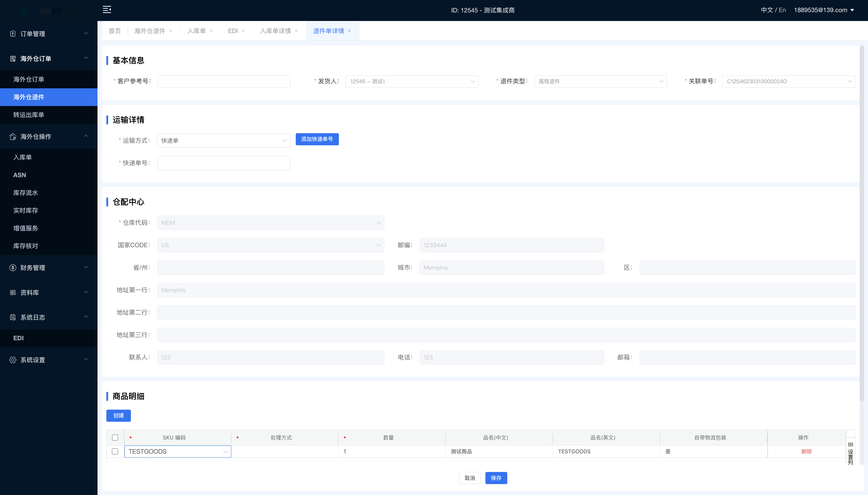Screen dimensions: 868x495
Task: Open 库存流水 sidebar item
Action: point(49,193)
